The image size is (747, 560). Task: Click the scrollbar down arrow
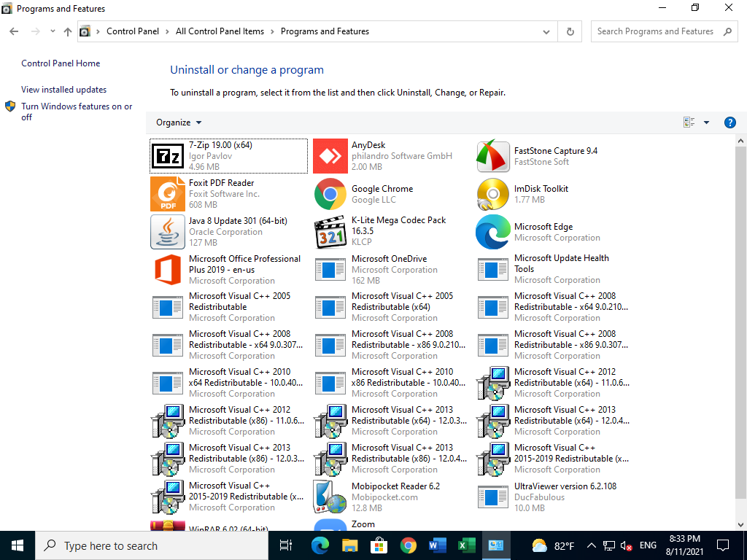[740, 525]
